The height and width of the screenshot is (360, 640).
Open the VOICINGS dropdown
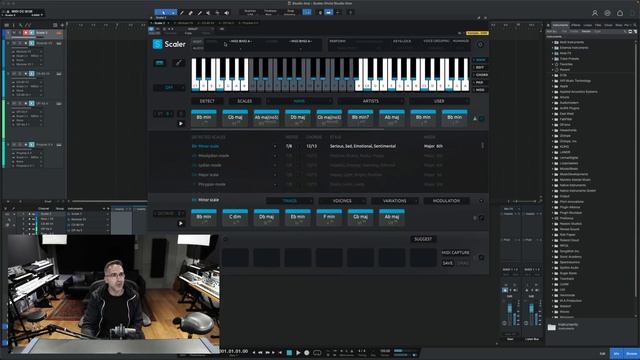coord(342,201)
